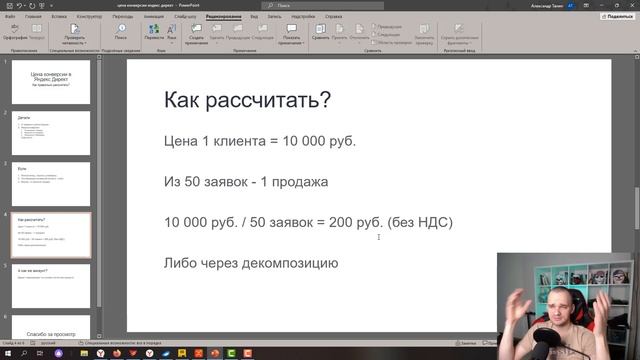Click Save icon in Quick Access Toolbar

[x=9, y=6]
